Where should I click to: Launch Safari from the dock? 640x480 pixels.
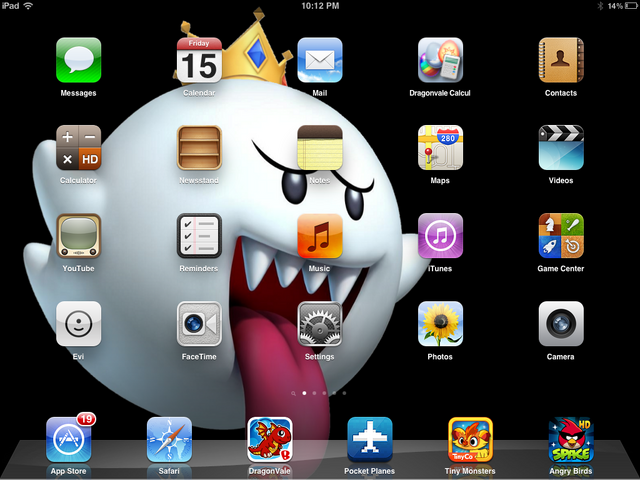169,440
